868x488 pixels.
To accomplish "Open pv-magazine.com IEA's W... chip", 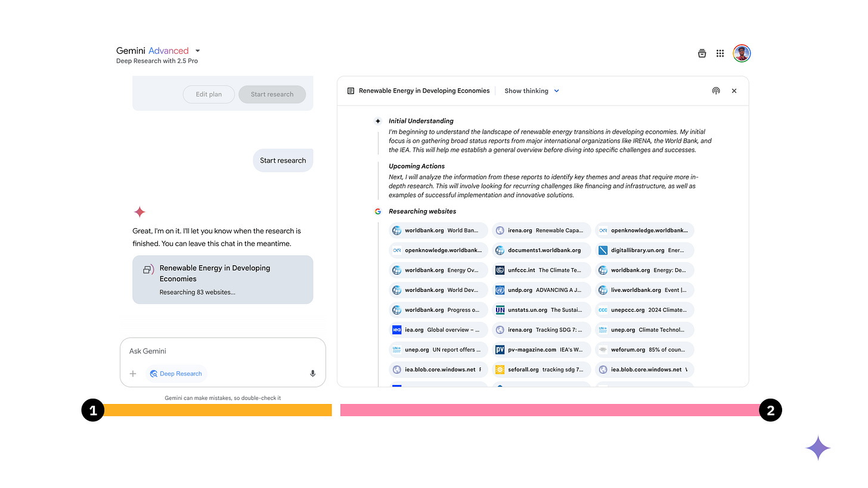I will click(541, 350).
